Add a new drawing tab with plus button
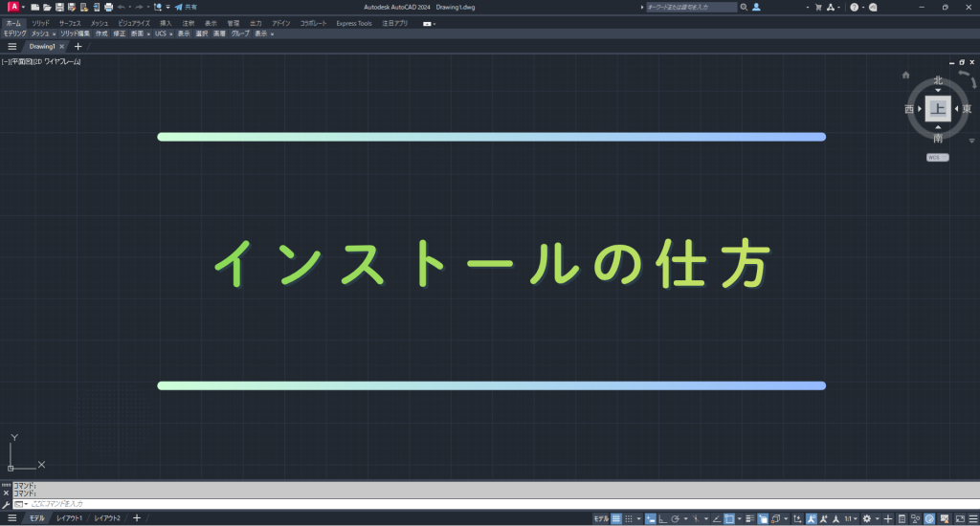 point(78,46)
